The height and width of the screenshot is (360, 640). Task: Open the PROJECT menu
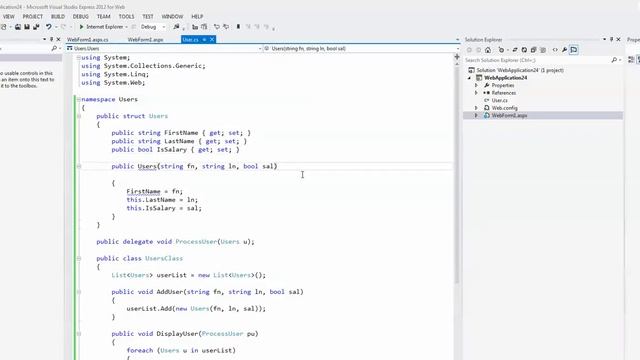(x=33, y=16)
